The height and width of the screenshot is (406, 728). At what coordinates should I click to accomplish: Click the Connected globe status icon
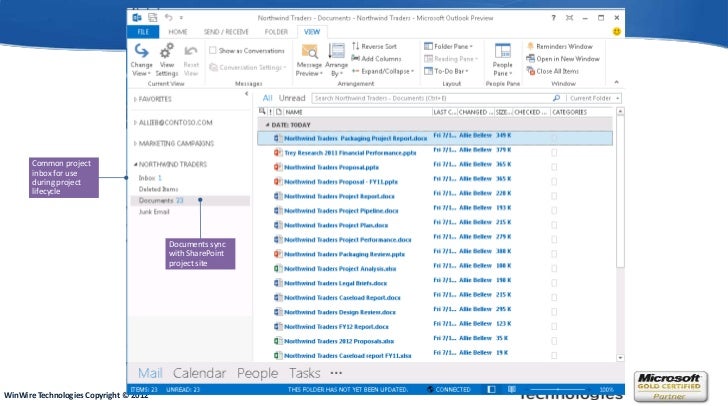(x=430, y=389)
